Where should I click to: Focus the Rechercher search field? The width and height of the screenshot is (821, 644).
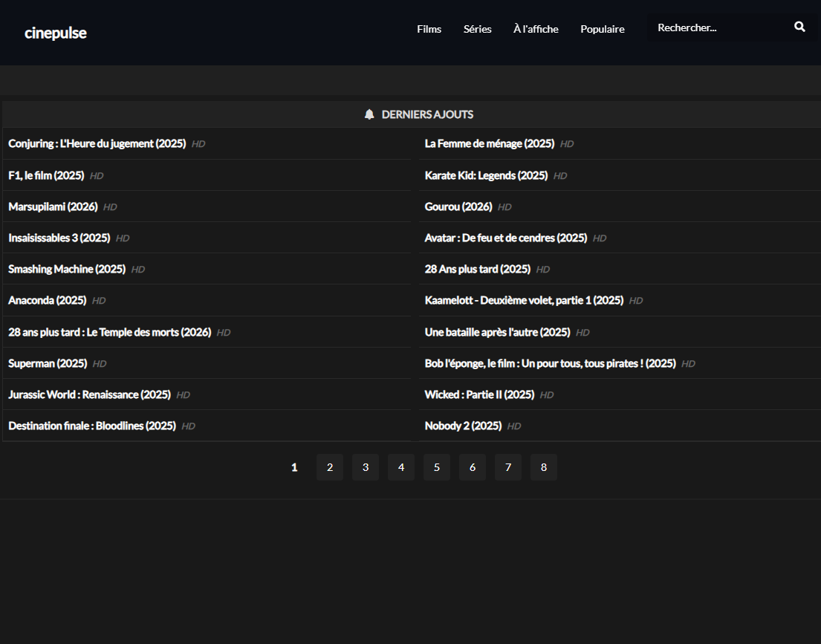pyautogui.click(x=717, y=28)
